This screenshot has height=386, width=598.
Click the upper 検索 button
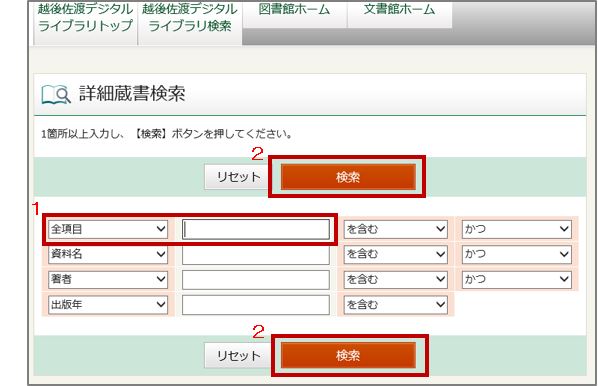348,177
